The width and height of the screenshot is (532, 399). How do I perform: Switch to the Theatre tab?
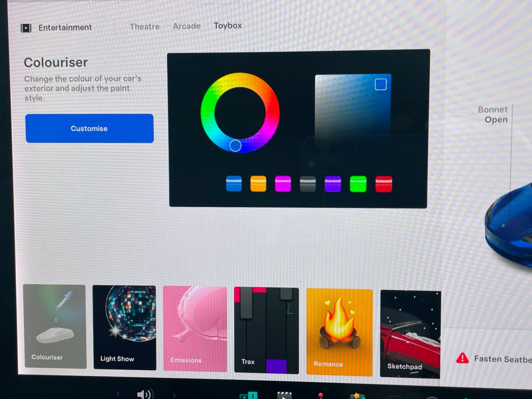coord(145,27)
